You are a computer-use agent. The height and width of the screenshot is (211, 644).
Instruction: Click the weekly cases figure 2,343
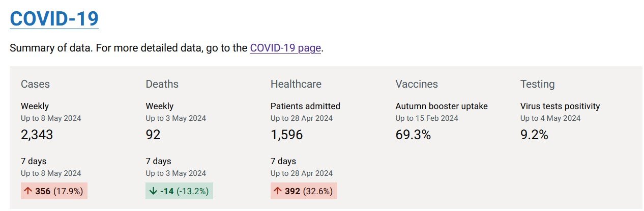[x=37, y=135]
